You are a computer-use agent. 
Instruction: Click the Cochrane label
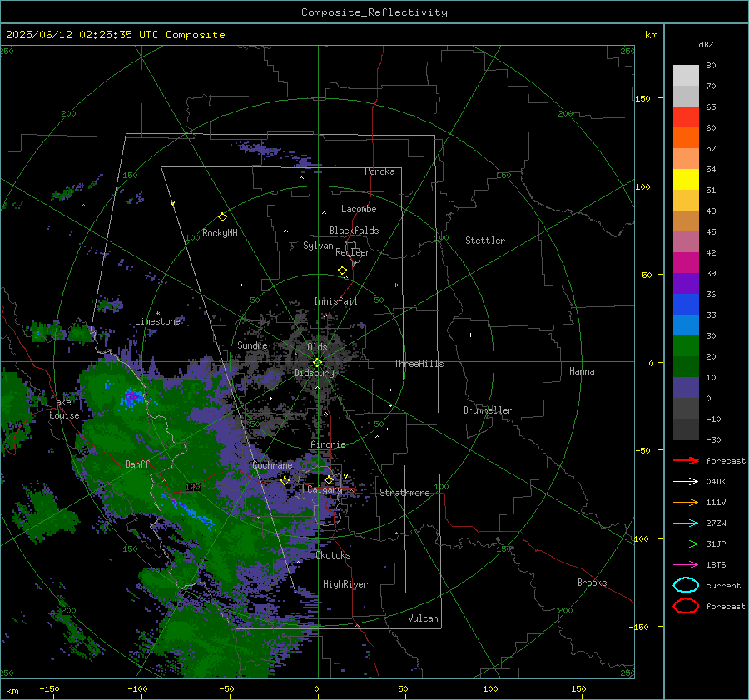click(272, 465)
